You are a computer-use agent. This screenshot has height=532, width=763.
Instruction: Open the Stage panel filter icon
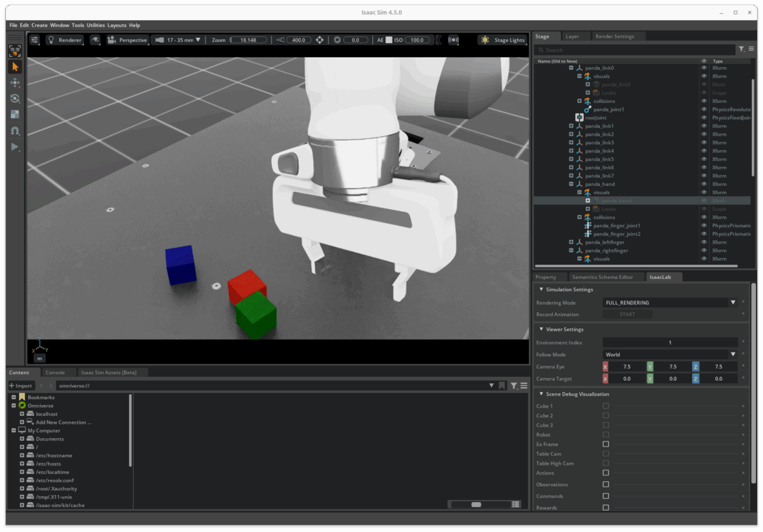click(741, 50)
